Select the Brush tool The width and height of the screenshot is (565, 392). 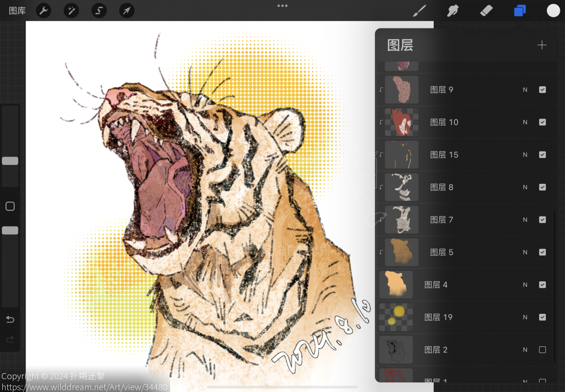tap(419, 11)
